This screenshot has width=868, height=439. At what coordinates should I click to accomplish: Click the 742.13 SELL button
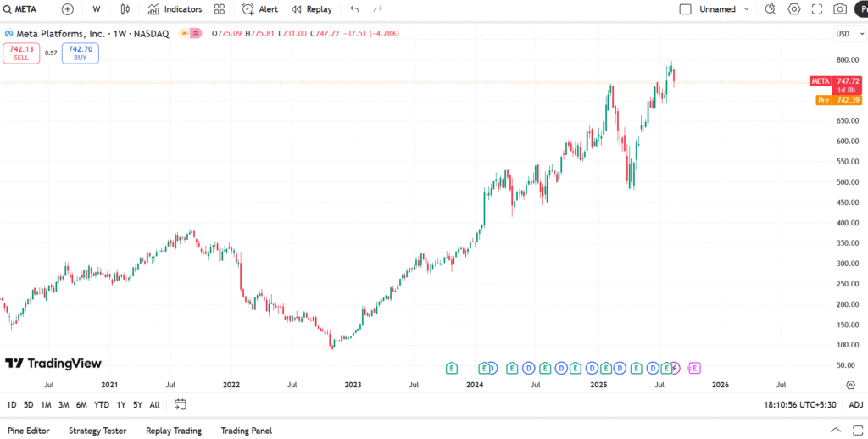(x=21, y=53)
